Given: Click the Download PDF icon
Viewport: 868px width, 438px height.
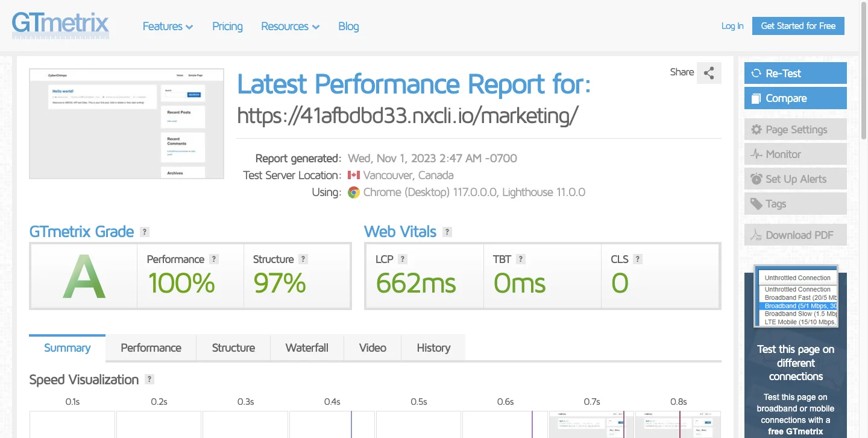Looking at the screenshot, I should coord(757,234).
